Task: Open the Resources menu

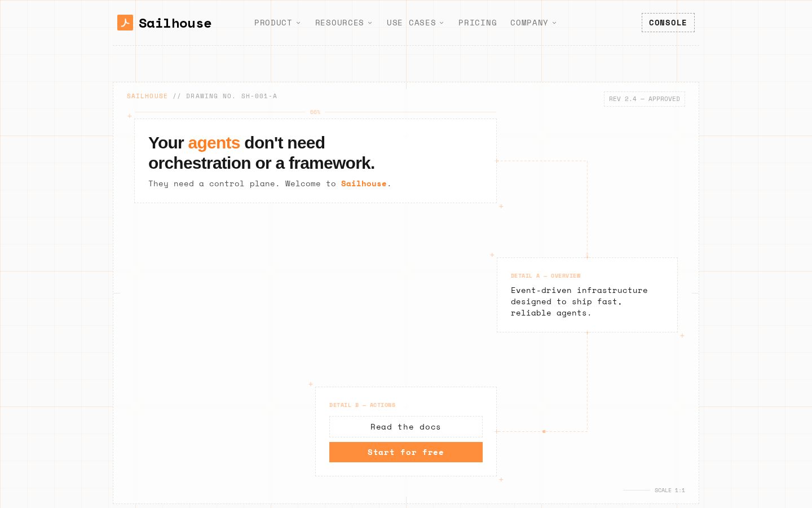Action: coord(343,23)
